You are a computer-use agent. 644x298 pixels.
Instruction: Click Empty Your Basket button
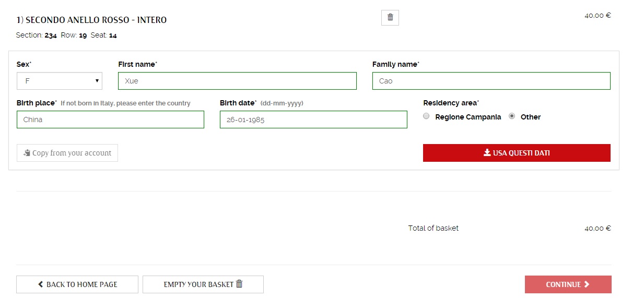(203, 284)
